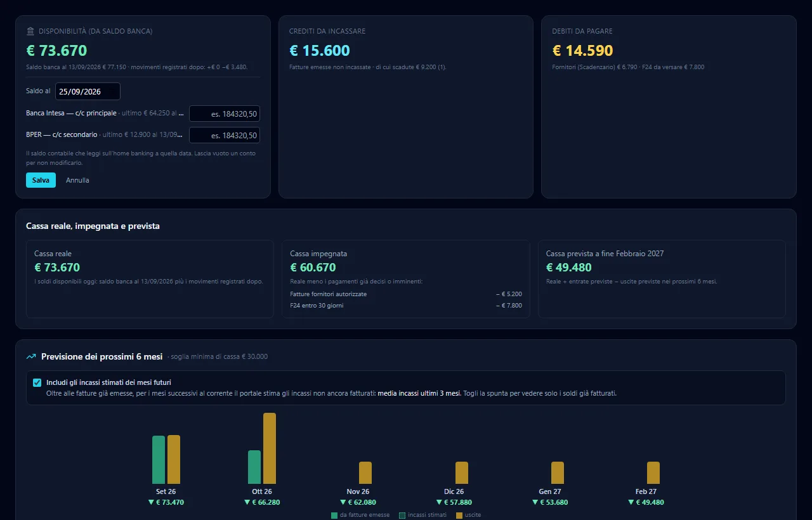Click the gold legend swatch uscite

point(459,515)
